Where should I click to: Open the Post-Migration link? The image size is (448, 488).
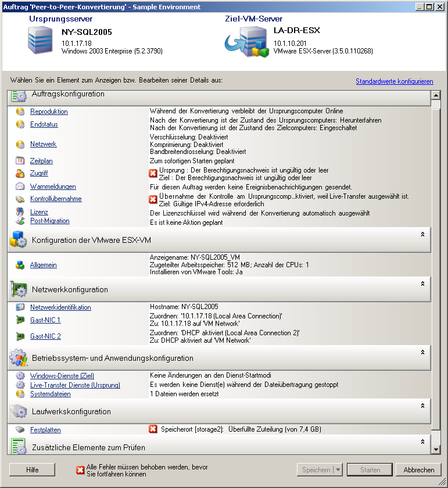tap(50, 221)
